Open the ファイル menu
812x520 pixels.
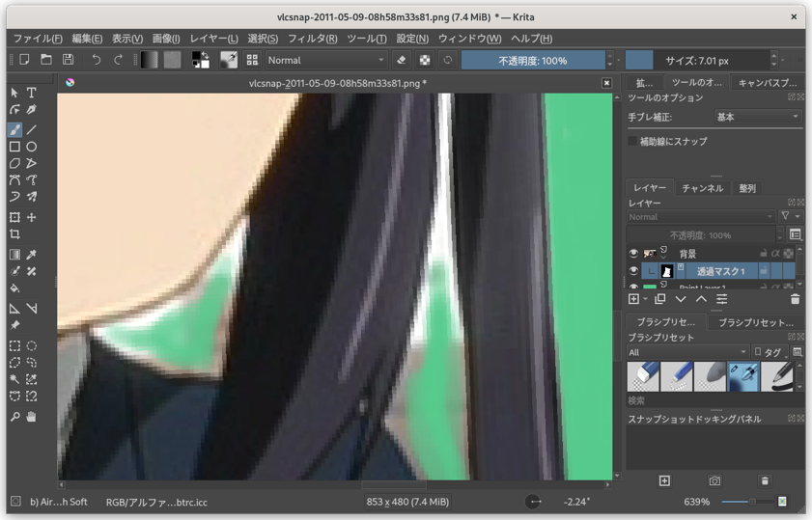[38, 39]
